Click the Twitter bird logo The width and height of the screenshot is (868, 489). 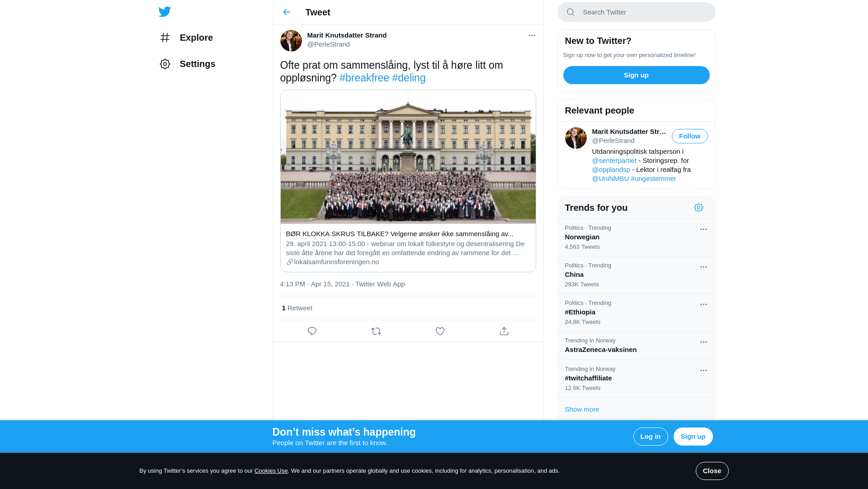[165, 12]
